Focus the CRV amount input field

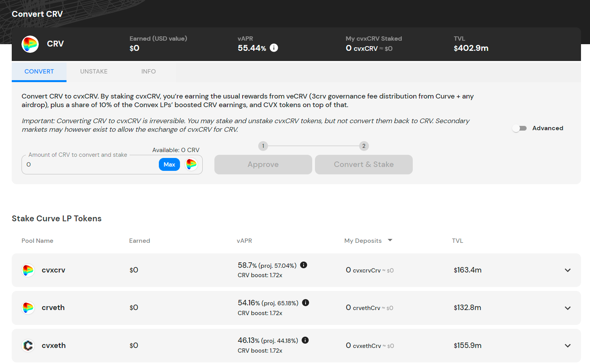tap(90, 165)
